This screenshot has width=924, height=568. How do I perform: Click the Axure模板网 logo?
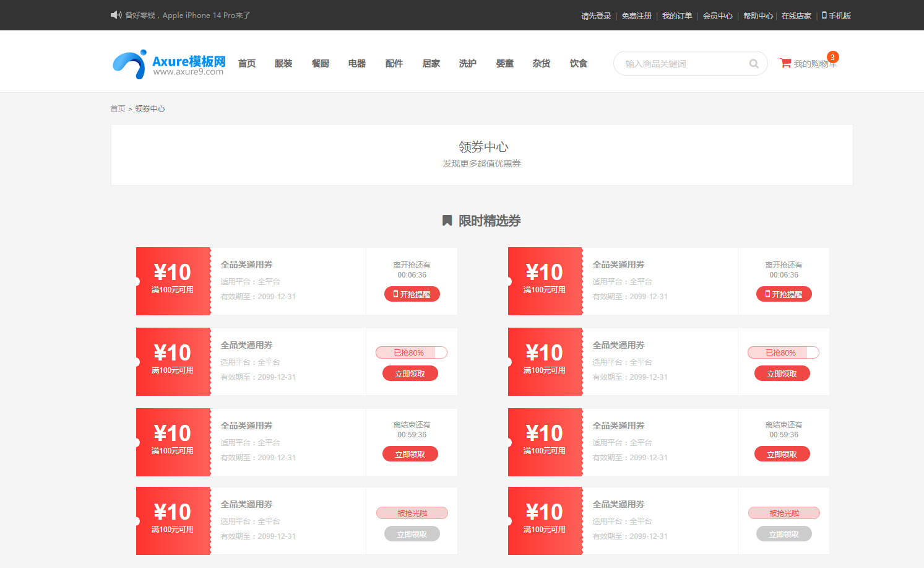click(x=169, y=64)
